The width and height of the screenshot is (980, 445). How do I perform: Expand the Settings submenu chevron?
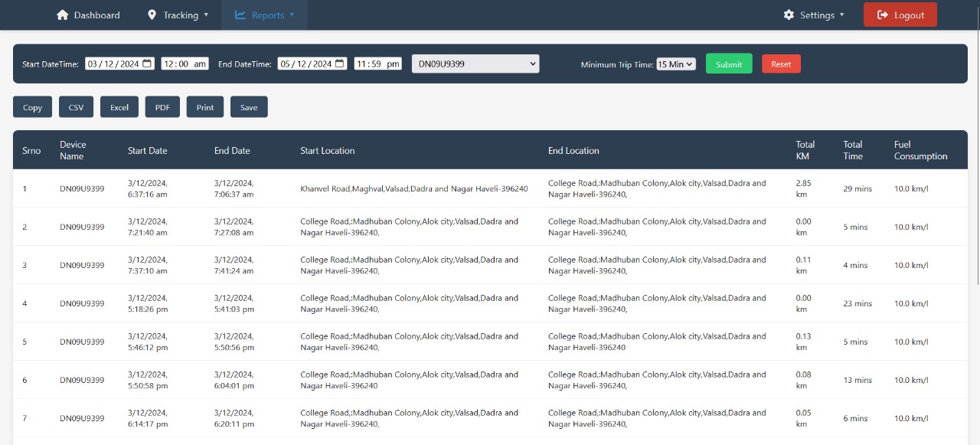coord(841,15)
